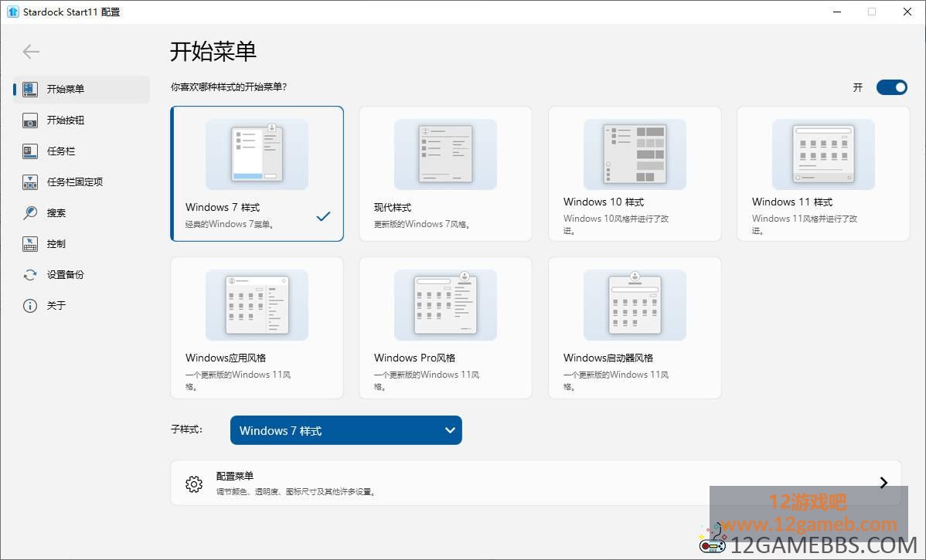Maximize the Start11 配置 window

click(872, 12)
